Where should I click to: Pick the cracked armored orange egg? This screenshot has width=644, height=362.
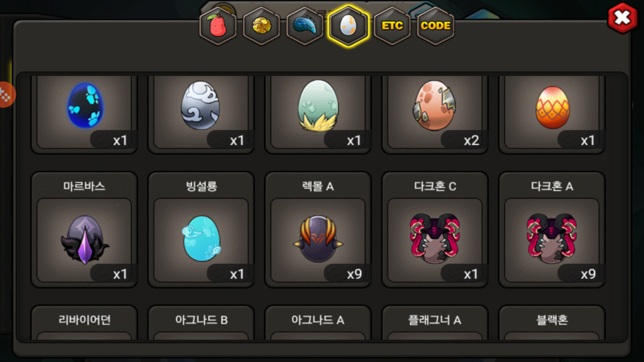(x=435, y=112)
